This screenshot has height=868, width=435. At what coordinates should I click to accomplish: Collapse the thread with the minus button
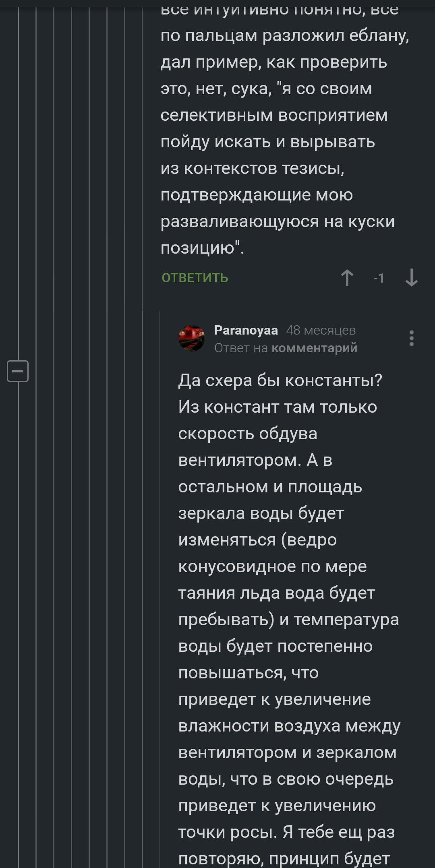tap(18, 371)
